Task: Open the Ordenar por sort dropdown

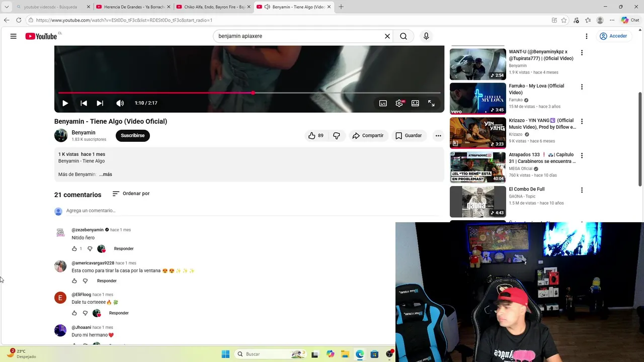Action: tap(131, 194)
